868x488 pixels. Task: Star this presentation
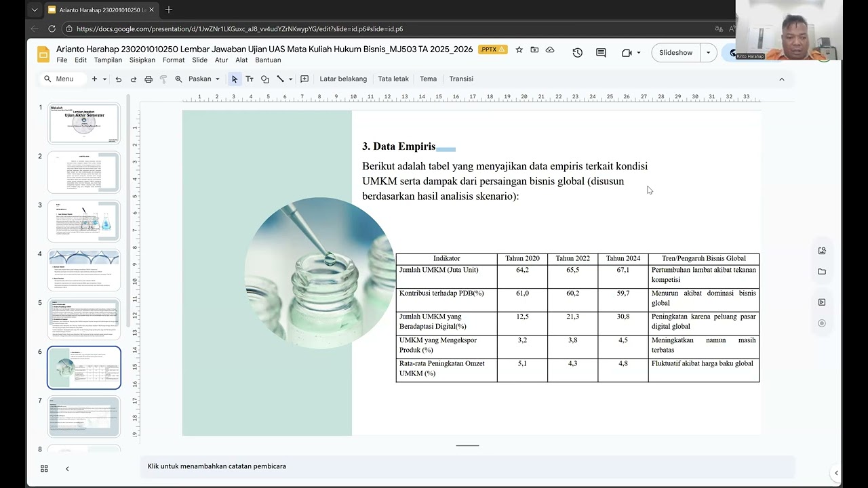click(x=519, y=49)
